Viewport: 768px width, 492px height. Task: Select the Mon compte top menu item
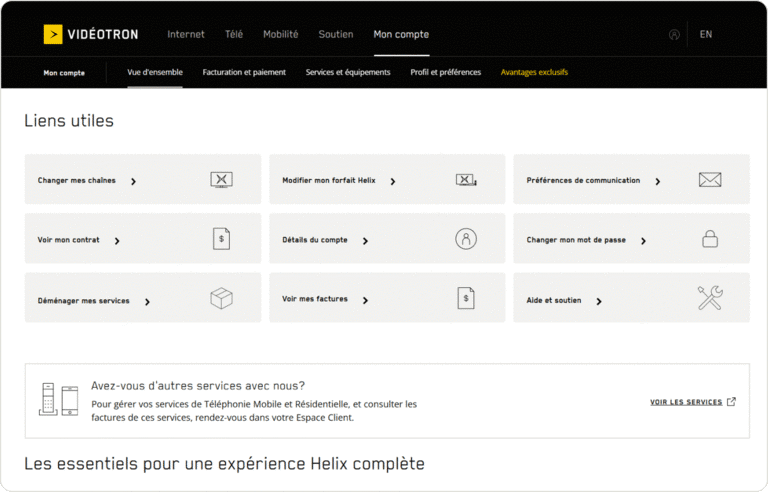click(401, 34)
